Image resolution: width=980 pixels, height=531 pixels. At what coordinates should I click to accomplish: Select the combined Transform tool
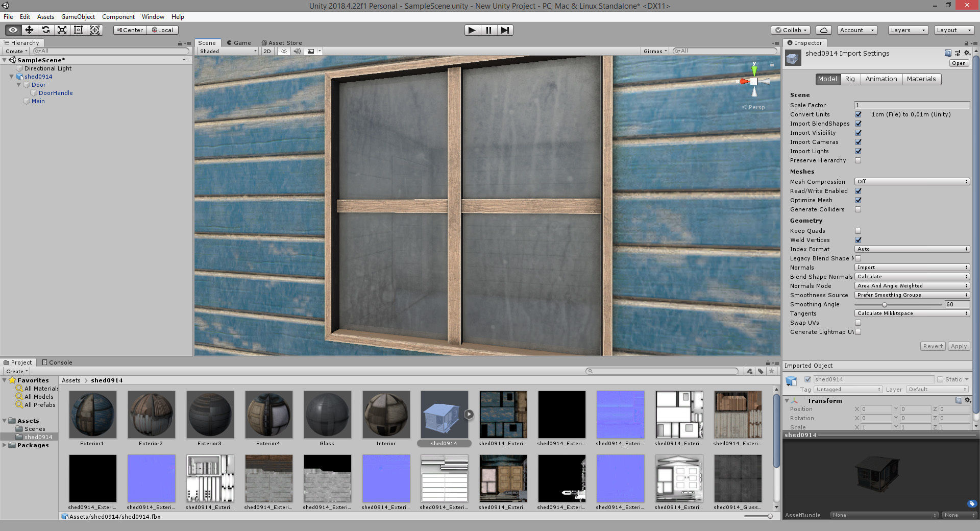(x=94, y=30)
